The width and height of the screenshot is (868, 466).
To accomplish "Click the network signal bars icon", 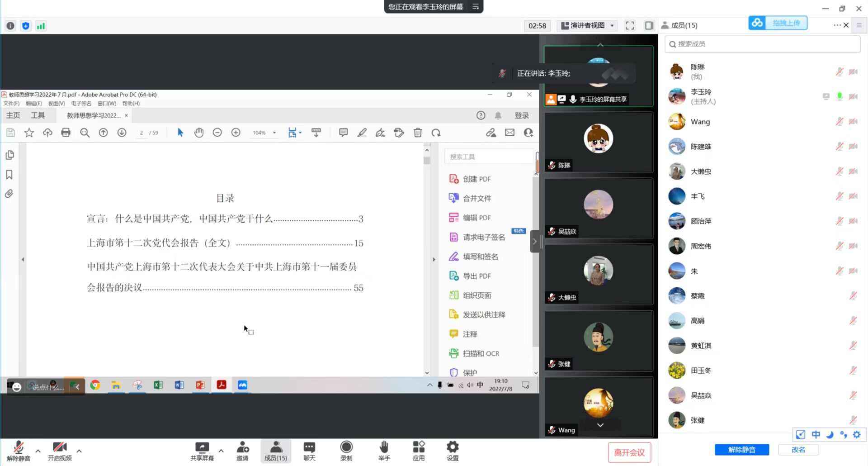I will (x=41, y=26).
